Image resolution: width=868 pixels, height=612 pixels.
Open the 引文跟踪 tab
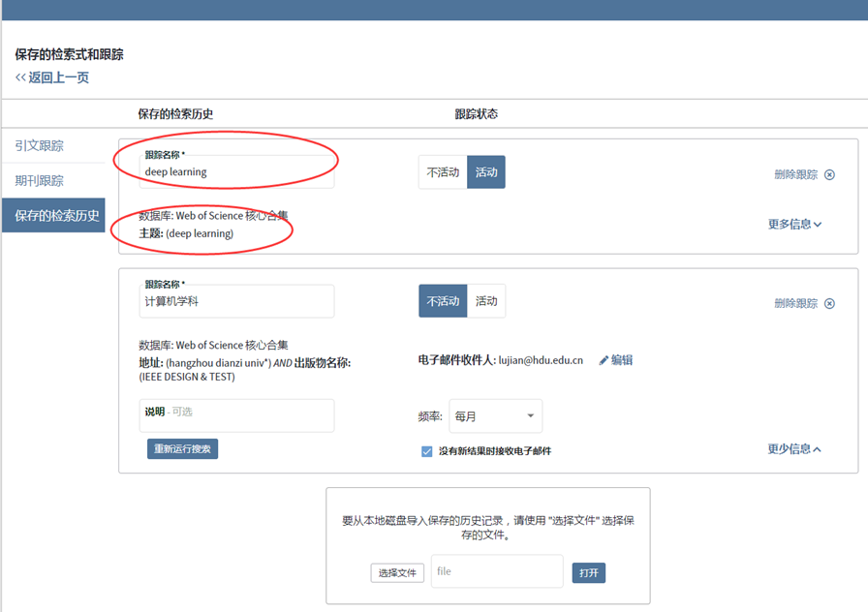40,145
